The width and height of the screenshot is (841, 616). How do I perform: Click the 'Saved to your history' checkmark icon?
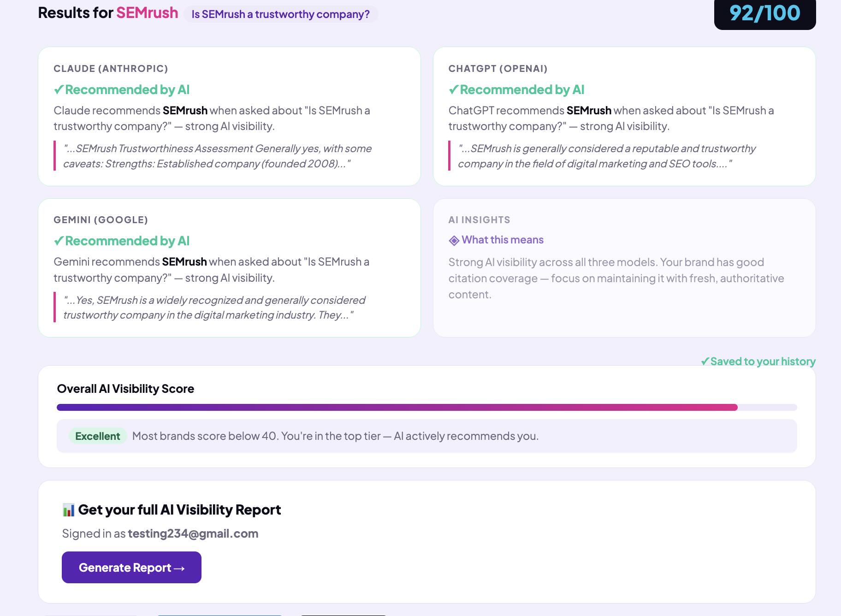coord(705,361)
